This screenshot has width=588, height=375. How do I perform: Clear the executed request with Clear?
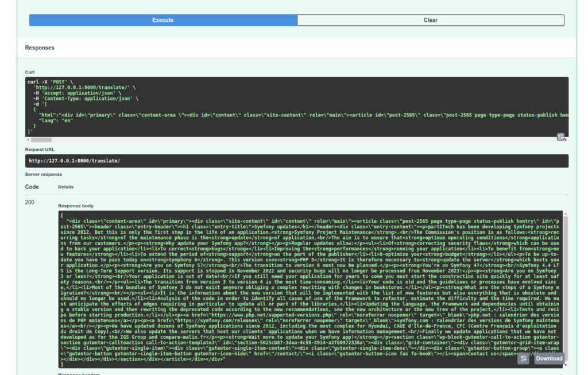[431, 20]
